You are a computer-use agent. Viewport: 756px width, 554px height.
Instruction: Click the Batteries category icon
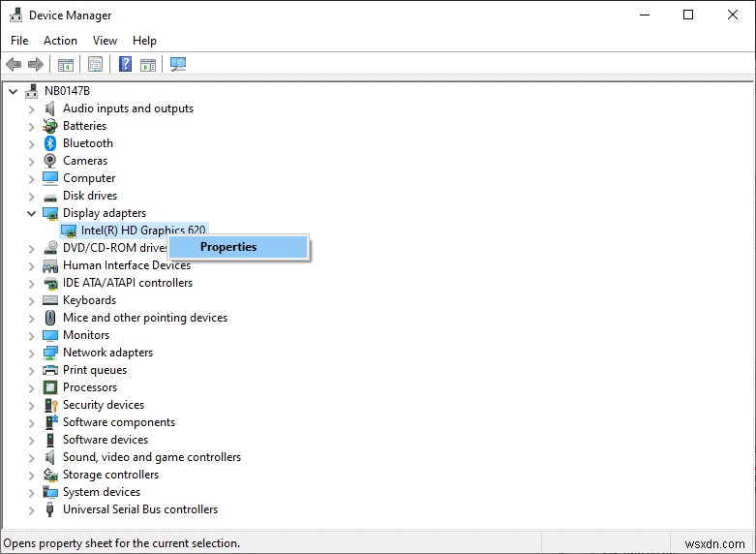[50, 126]
